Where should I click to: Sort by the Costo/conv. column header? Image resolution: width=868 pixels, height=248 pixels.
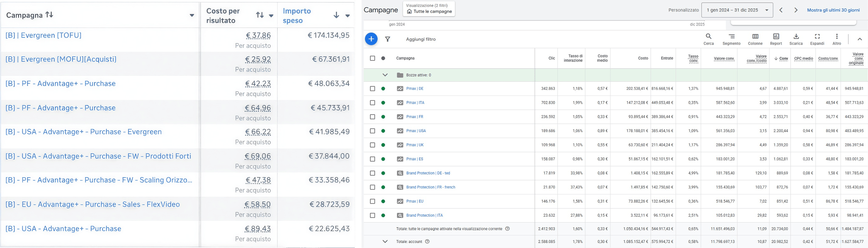(828, 58)
